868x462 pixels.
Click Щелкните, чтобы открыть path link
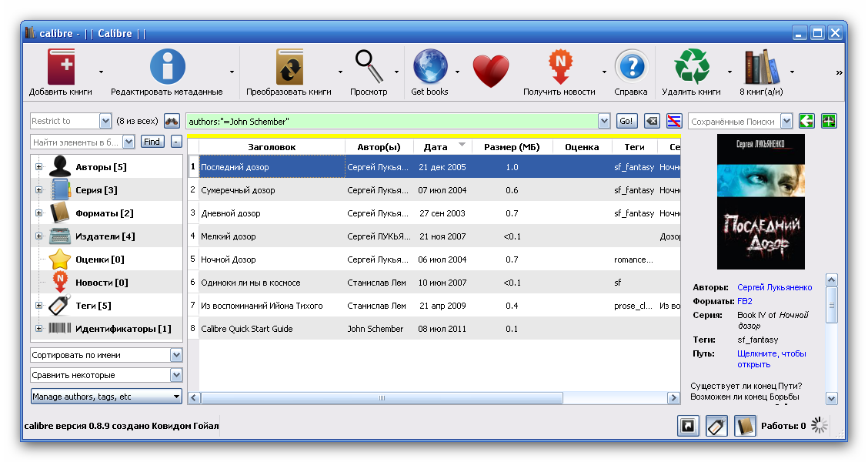(x=771, y=359)
